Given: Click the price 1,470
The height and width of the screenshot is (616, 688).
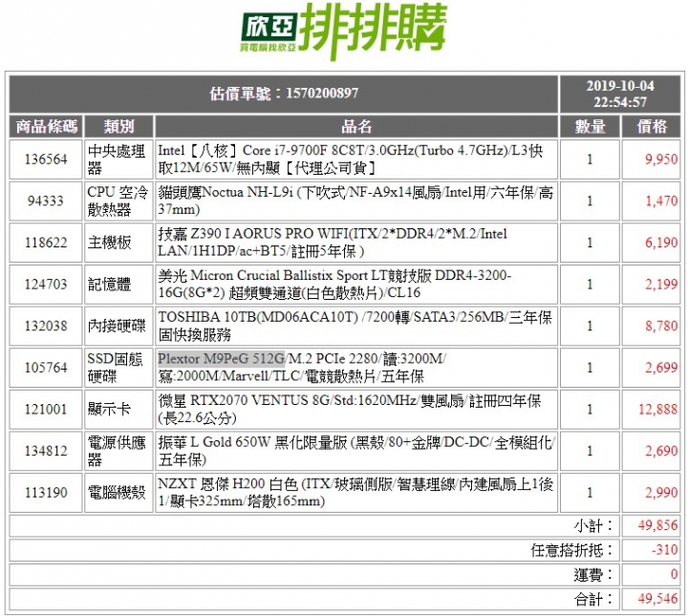Looking at the screenshot, I should [x=661, y=201].
